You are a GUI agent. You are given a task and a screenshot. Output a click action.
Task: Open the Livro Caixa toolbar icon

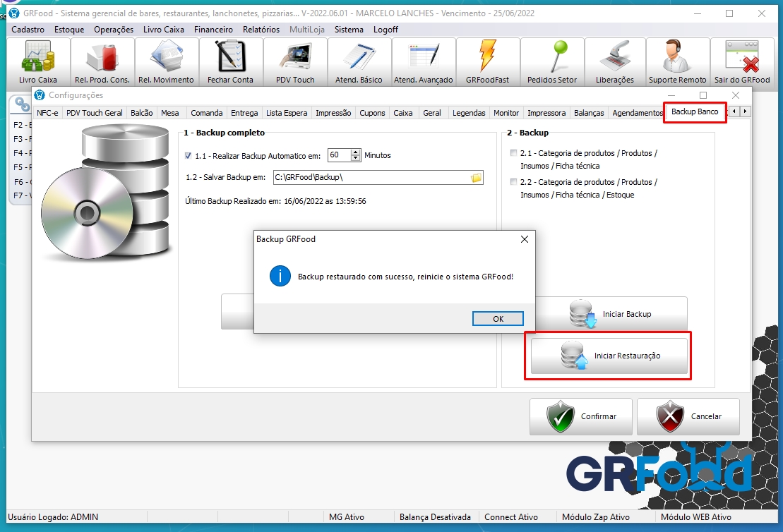(x=38, y=62)
